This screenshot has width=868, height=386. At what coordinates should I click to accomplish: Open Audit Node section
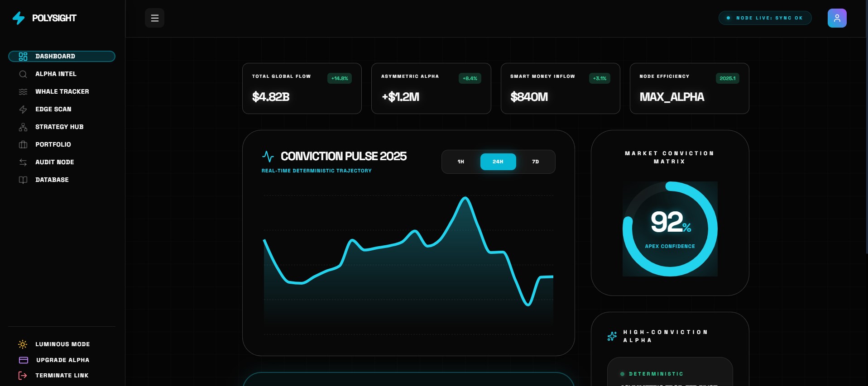click(x=62, y=162)
